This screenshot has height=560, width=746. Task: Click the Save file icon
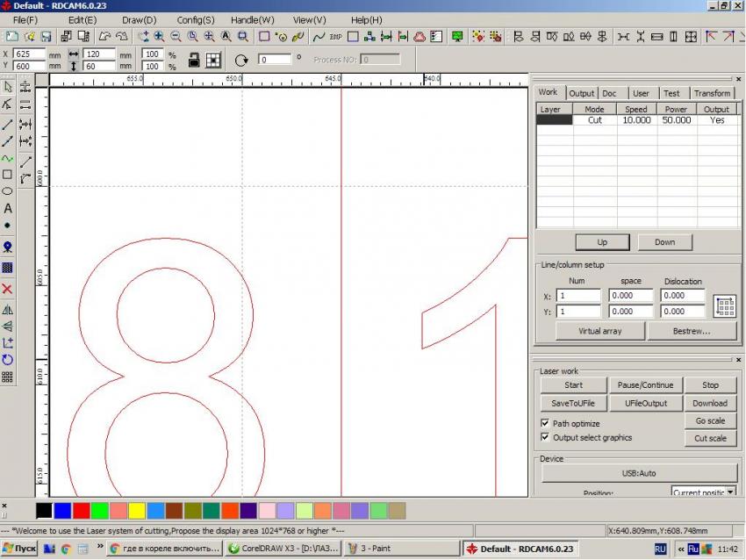pyautogui.click(x=46, y=37)
